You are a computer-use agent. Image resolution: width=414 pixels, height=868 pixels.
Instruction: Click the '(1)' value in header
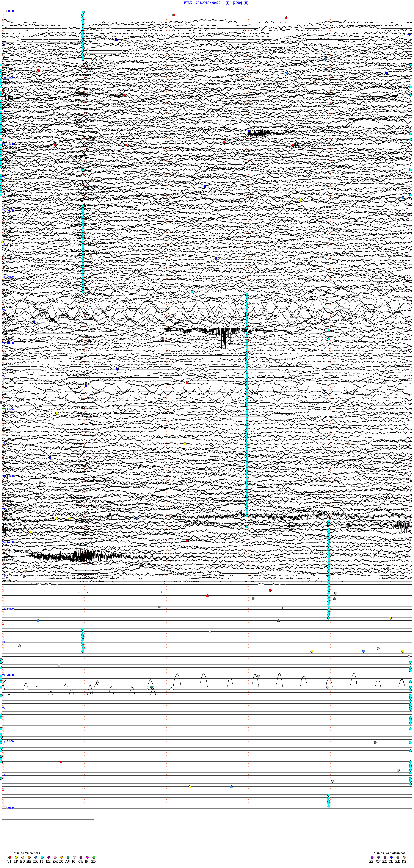tap(227, 3)
